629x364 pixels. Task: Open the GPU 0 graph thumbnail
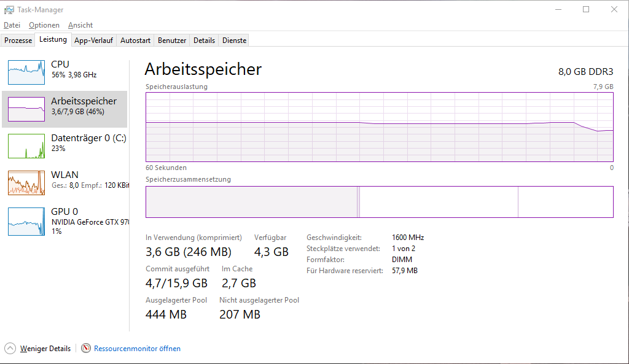pyautogui.click(x=26, y=221)
